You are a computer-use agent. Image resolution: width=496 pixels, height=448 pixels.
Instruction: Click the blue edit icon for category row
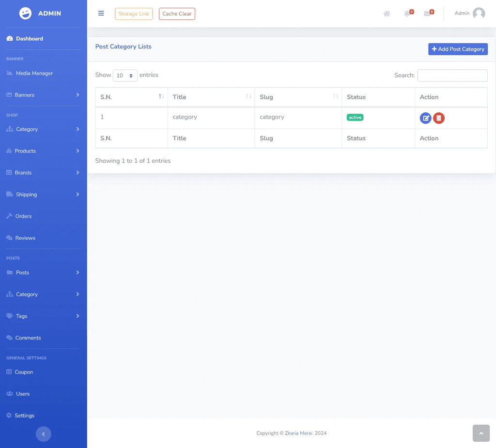pos(425,118)
